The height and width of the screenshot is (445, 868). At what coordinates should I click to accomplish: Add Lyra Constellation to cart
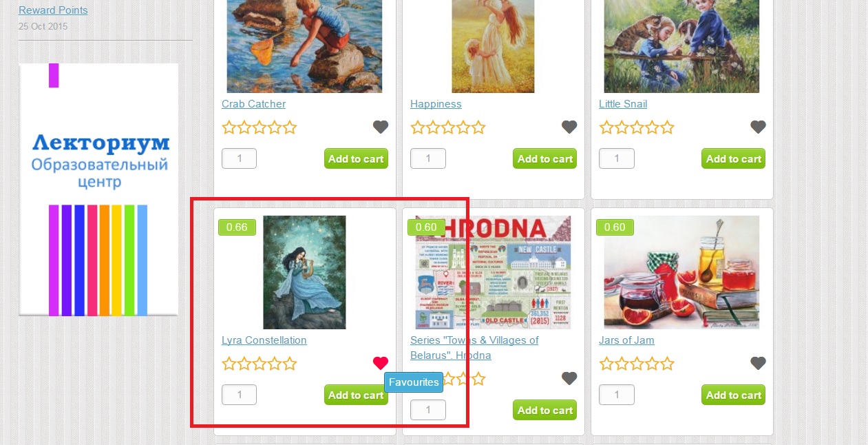point(356,395)
